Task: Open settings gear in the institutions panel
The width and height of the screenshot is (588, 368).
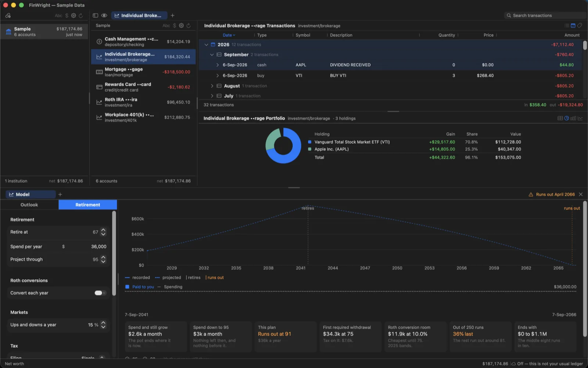Action: tap(73, 15)
